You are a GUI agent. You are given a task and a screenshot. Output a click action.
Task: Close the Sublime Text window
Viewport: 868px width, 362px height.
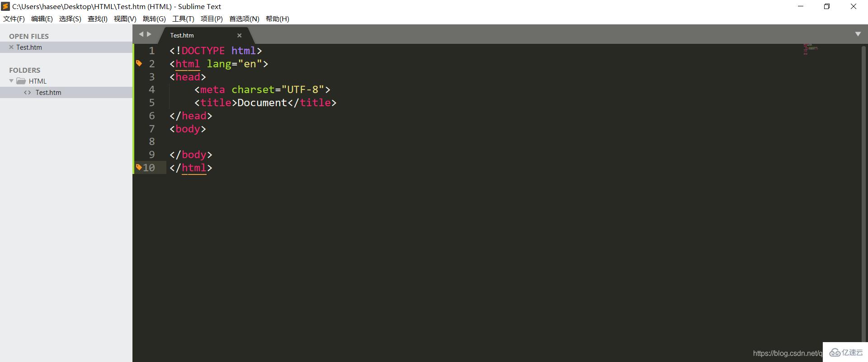coord(854,6)
